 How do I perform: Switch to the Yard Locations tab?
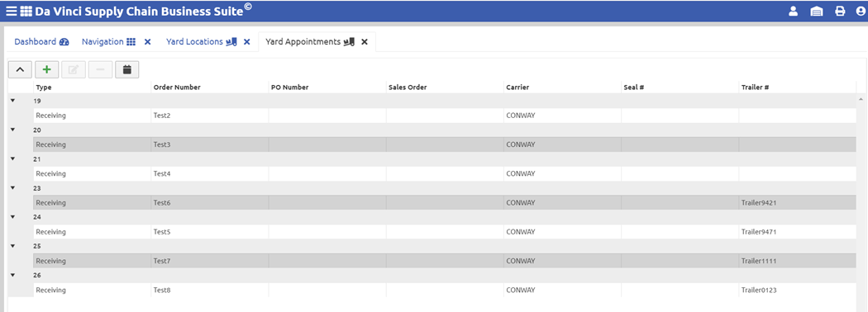[x=202, y=41]
